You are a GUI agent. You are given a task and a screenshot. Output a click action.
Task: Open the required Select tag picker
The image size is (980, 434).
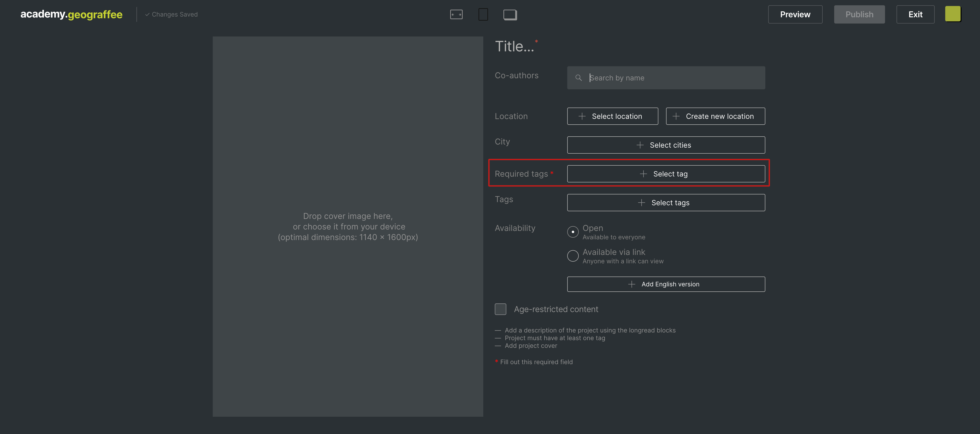click(666, 174)
